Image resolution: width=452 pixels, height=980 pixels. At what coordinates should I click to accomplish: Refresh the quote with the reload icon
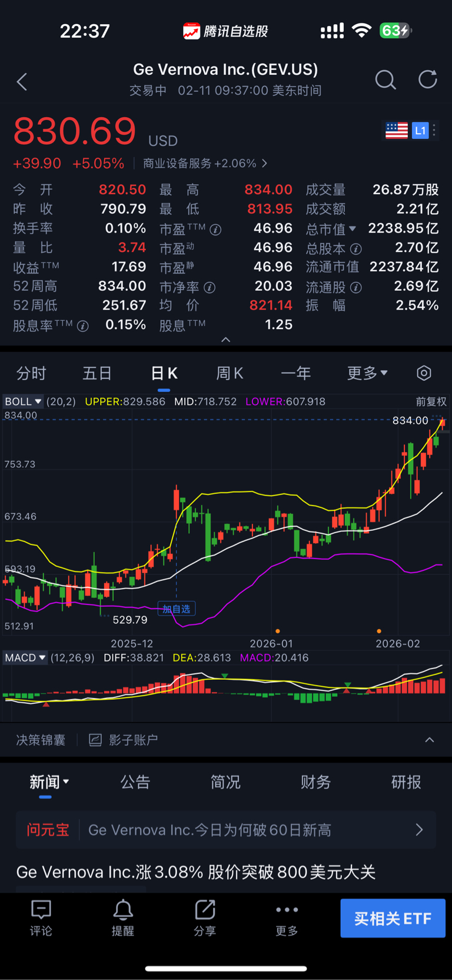coord(428,79)
